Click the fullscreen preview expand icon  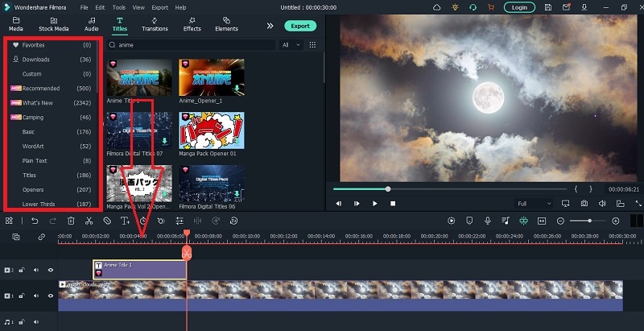(638, 203)
